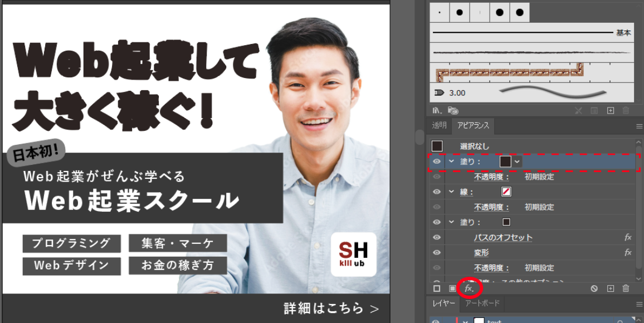Open options of selected brush icon
This screenshot has height=323, width=644.
(x=594, y=110)
